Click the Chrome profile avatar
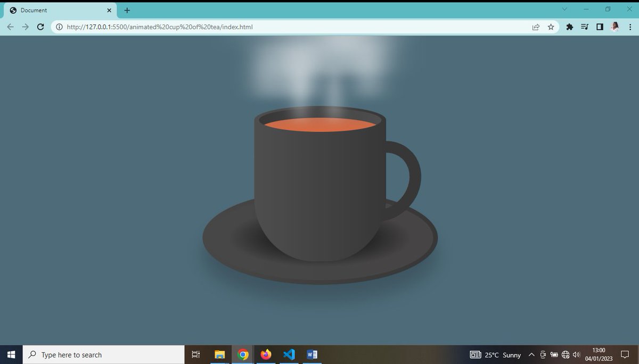The width and height of the screenshot is (639, 364). pyautogui.click(x=615, y=27)
